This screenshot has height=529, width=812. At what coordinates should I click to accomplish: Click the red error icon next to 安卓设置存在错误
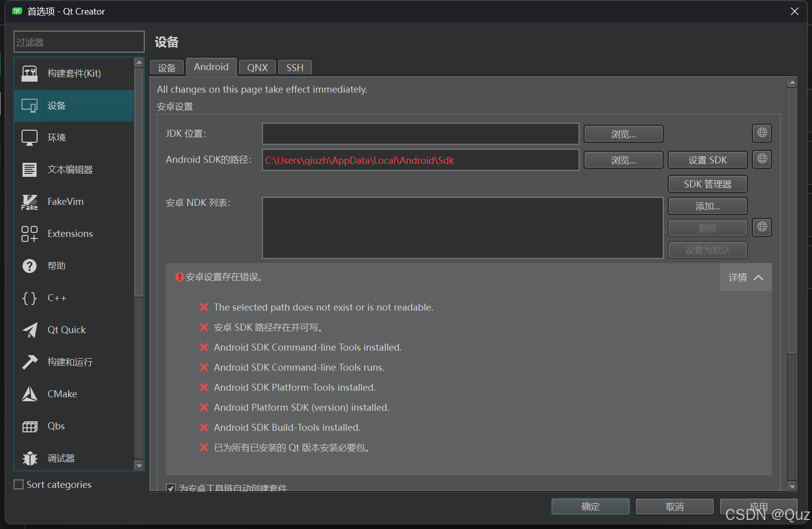point(179,277)
